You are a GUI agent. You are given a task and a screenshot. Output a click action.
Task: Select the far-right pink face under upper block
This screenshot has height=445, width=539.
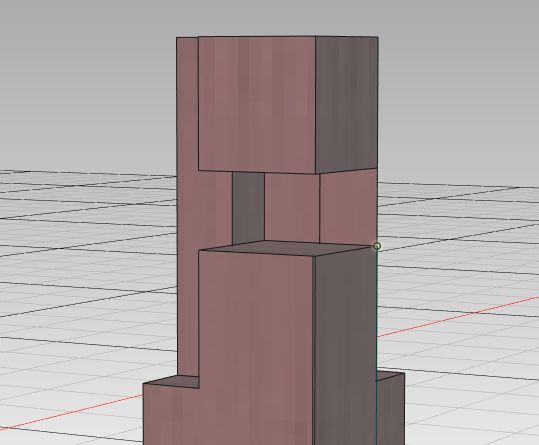pos(349,207)
